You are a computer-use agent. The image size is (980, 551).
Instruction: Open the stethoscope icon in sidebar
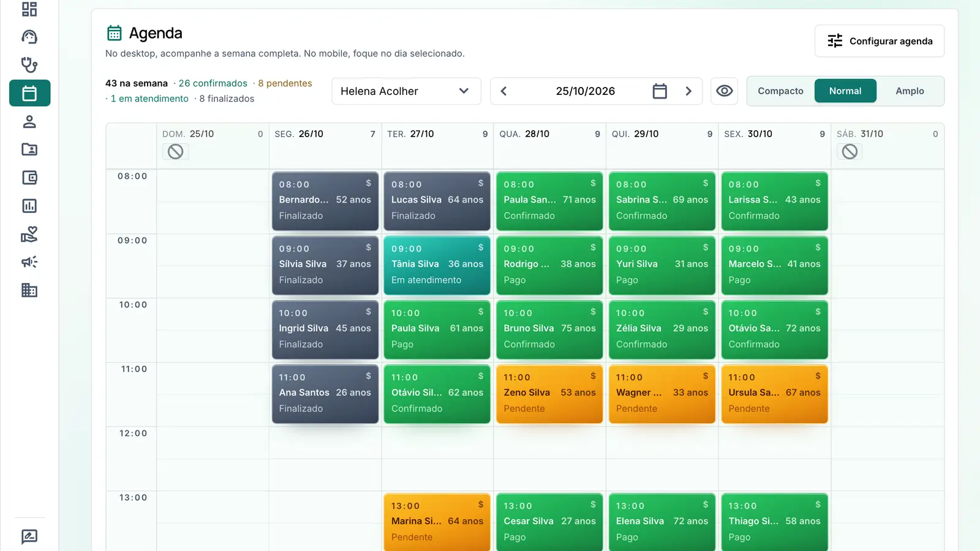[x=29, y=65]
